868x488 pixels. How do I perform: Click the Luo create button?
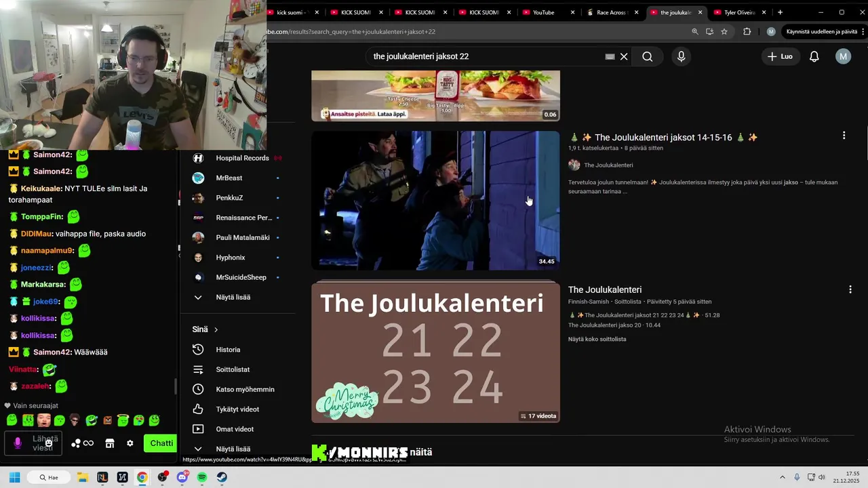[780, 56]
